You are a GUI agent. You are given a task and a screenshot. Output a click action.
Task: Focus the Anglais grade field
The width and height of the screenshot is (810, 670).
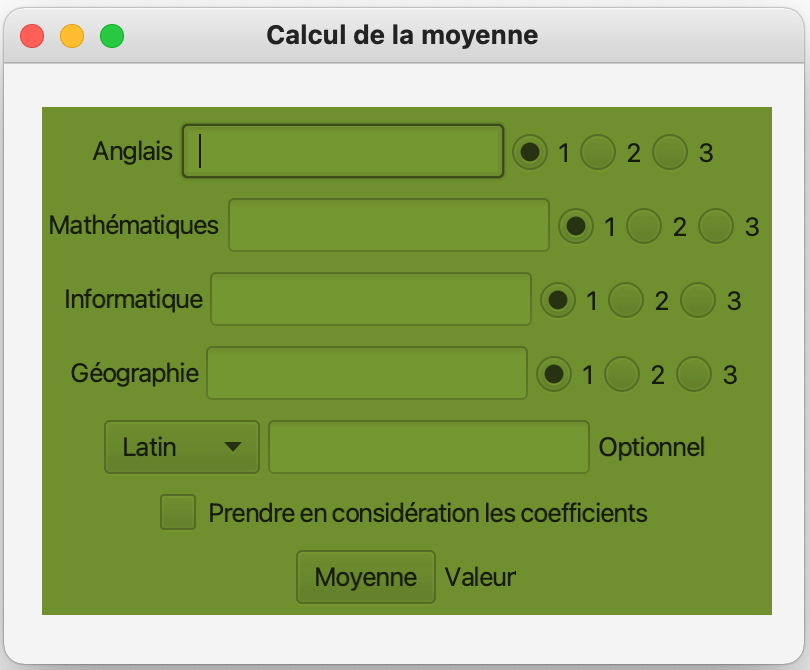342,151
